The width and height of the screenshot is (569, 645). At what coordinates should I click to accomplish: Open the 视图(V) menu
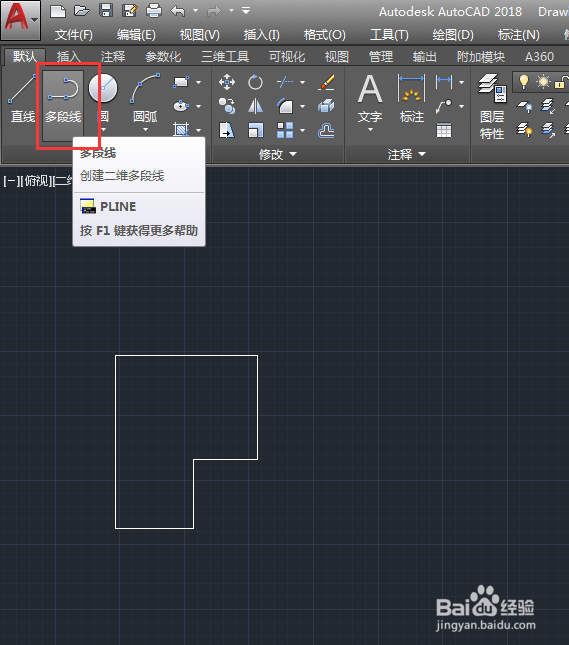(x=200, y=35)
